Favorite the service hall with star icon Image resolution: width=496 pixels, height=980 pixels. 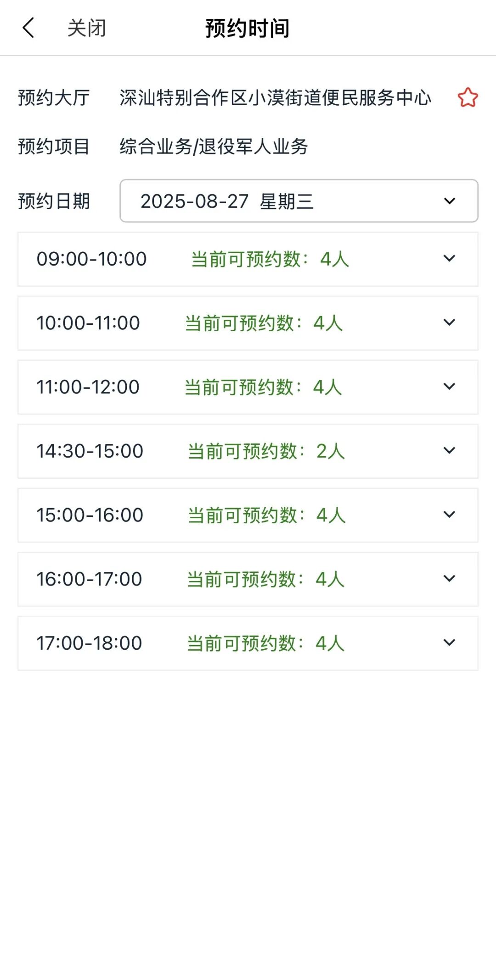468,97
